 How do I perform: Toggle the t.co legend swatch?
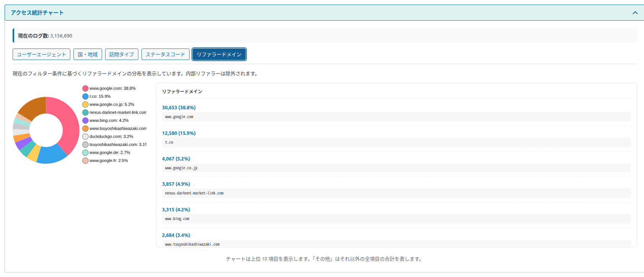pyautogui.click(x=85, y=96)
